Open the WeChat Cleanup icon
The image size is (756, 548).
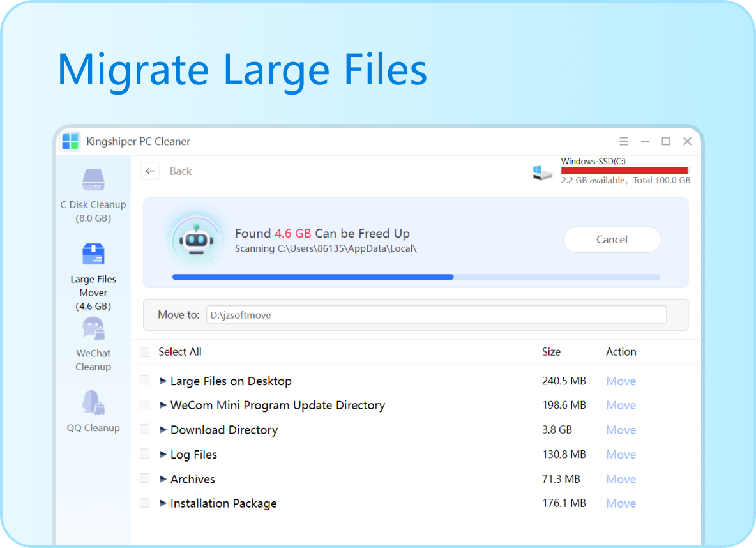click(x=93, y=328)
